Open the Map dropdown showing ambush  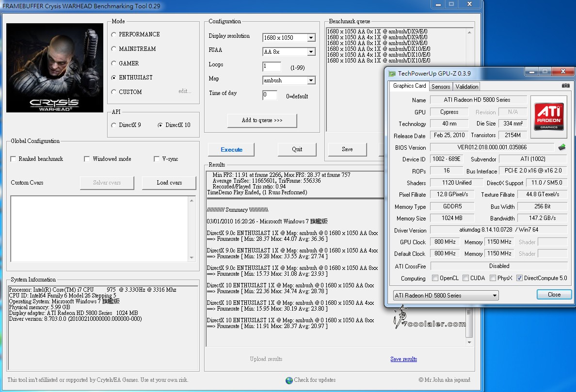[x=311, y=80]
